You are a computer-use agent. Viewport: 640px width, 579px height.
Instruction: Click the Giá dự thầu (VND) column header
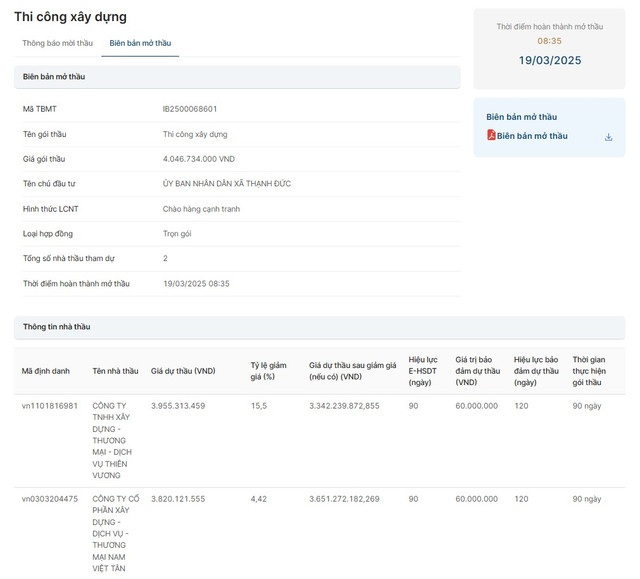pos(183,371)
